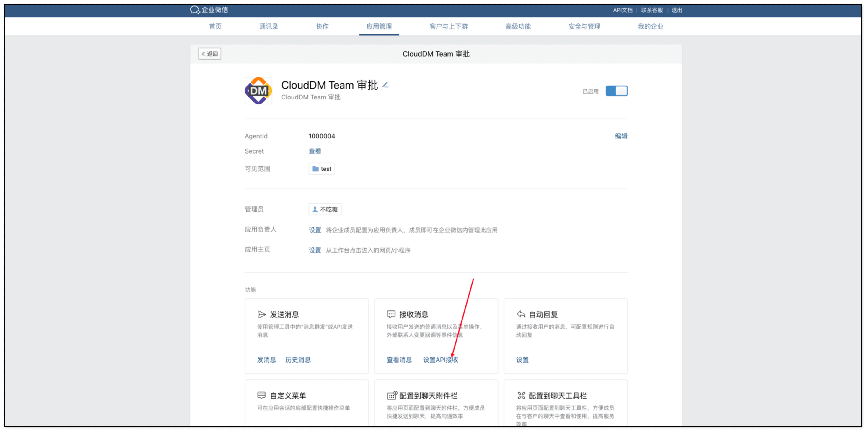868x433 pixels.
Task: Select the test folder visibility tag
Action: [322, 169]
